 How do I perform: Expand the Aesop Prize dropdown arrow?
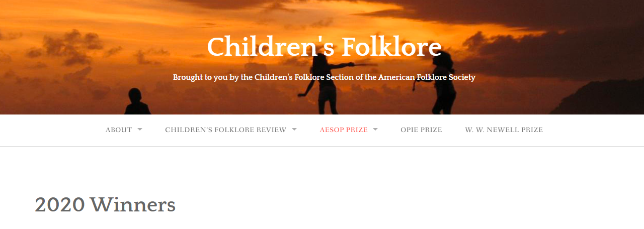click(x=375, y=130)
